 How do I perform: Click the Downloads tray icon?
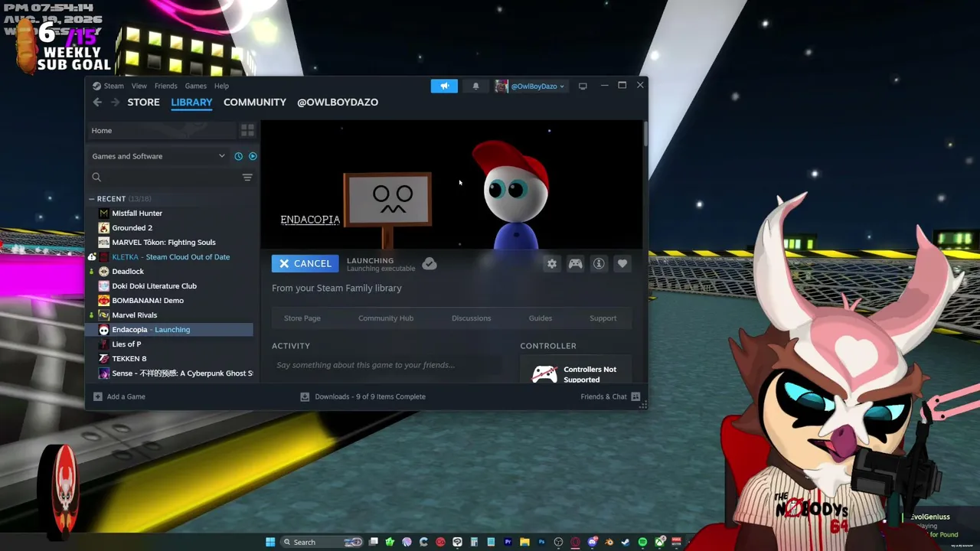coord(305,396)
